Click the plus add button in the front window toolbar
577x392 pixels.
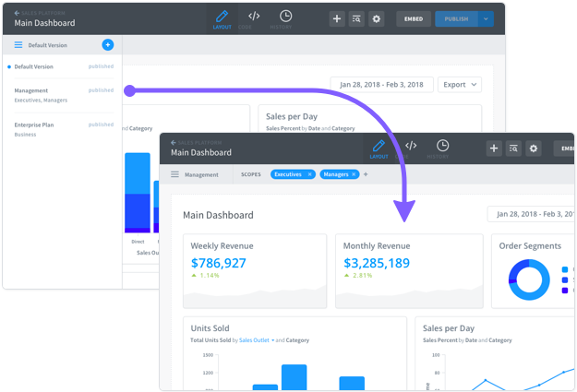coord(494,148)
